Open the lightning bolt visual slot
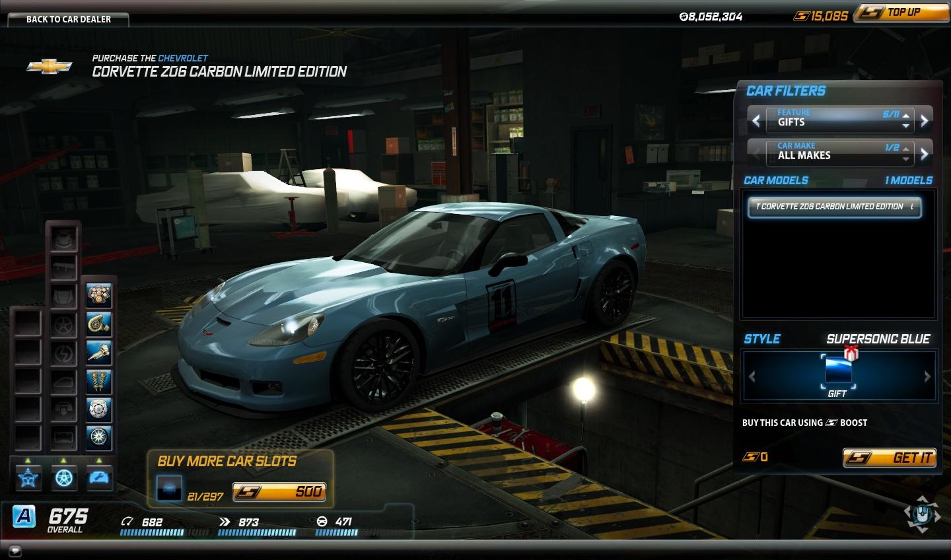This screenshot has height=560, width=951. (x=64, y=353)
